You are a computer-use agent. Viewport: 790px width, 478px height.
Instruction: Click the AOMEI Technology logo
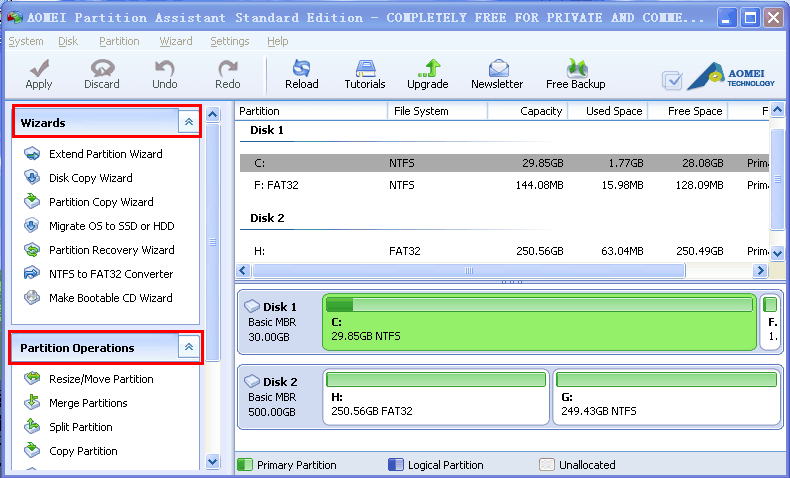[731, 77]
